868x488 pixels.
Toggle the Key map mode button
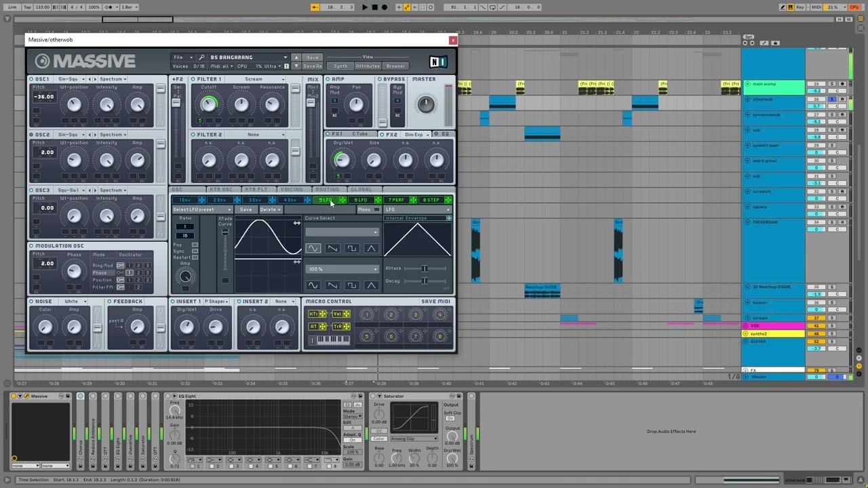tap(800, 7)
